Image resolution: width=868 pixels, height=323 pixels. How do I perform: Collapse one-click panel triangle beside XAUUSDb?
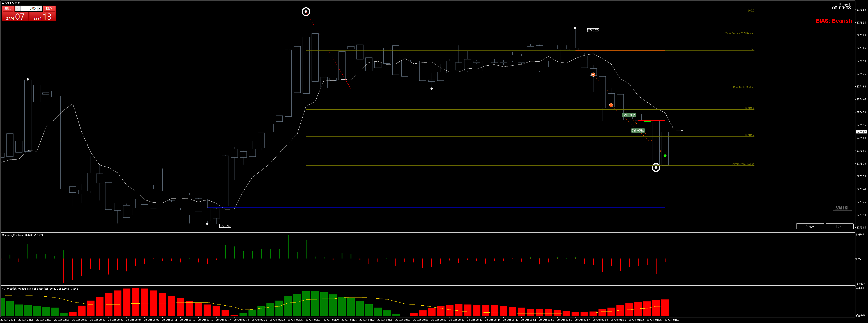[x=3, y=3]
